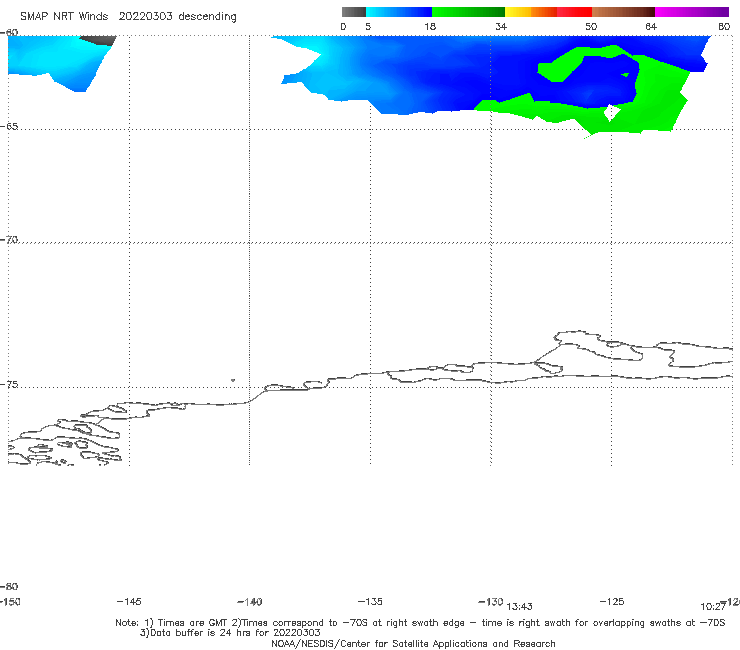The height and width of the screenshot is (650, 740).
Task: Click the small island mark near -75 latitude
Action: coord(233,380)
